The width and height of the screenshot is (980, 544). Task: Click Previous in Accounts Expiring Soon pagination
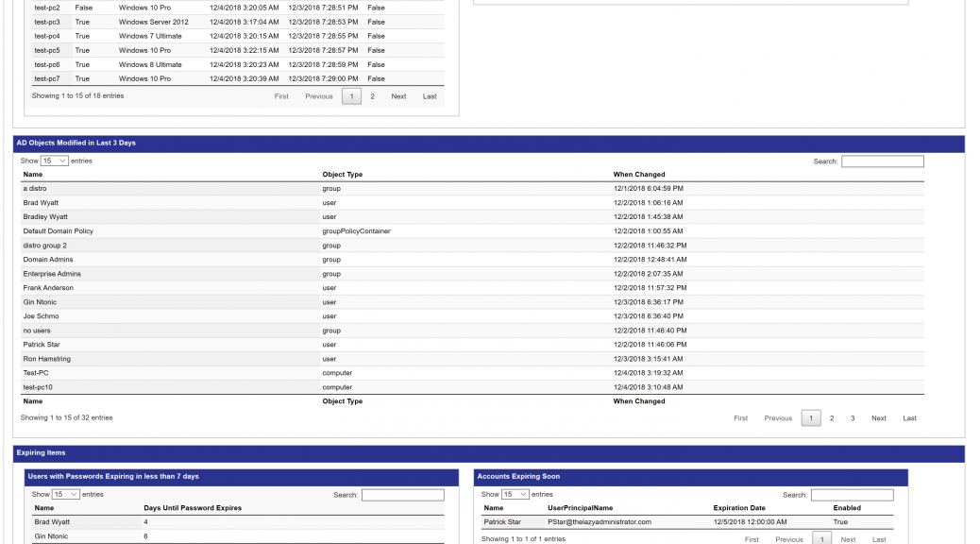[789, 539]
